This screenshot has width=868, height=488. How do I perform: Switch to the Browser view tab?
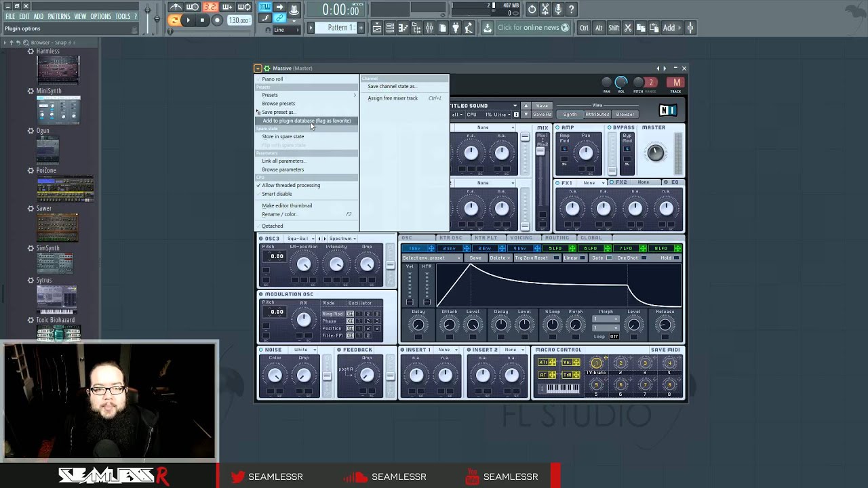[625, 115]
